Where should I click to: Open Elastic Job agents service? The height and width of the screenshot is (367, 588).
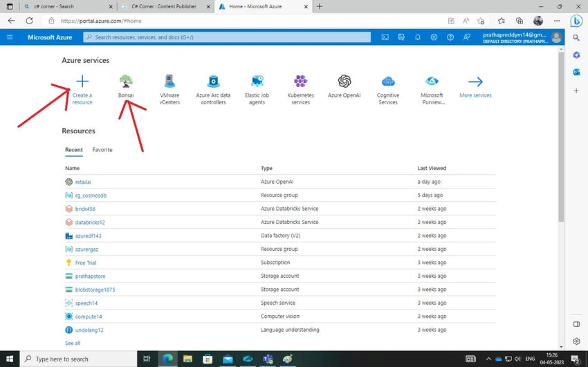click(257, 89)
